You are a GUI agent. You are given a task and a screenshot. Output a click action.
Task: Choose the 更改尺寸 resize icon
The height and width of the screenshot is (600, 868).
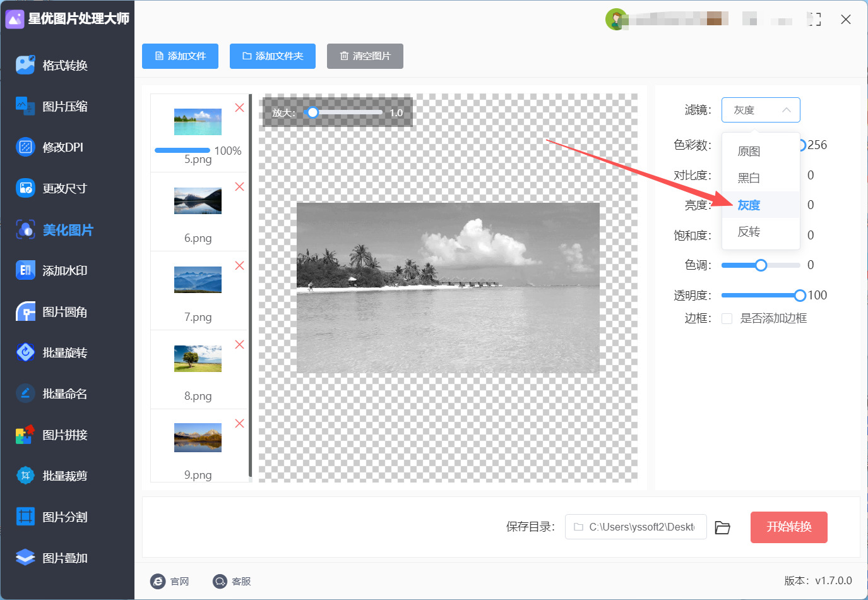tap(25, 188)
